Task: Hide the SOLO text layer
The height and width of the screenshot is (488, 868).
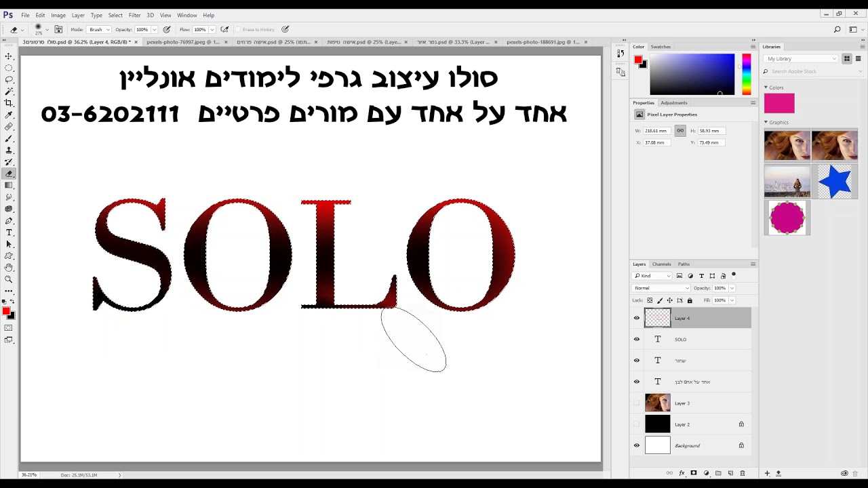Action: coord(637,340)
